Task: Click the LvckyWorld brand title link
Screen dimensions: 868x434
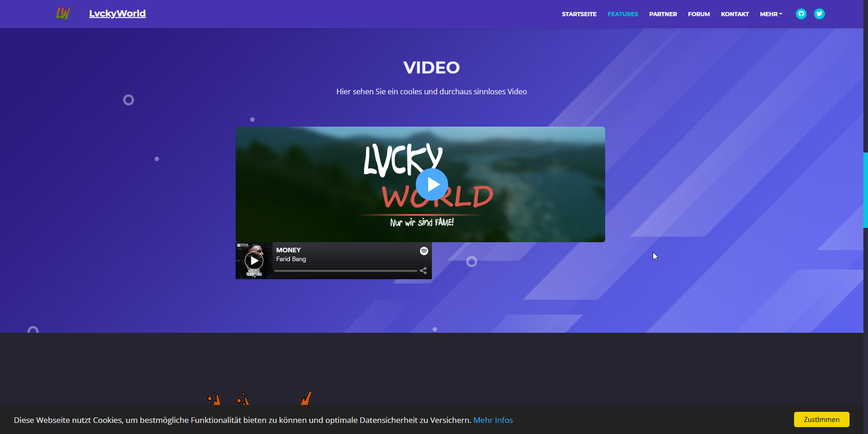Action: 117,13
